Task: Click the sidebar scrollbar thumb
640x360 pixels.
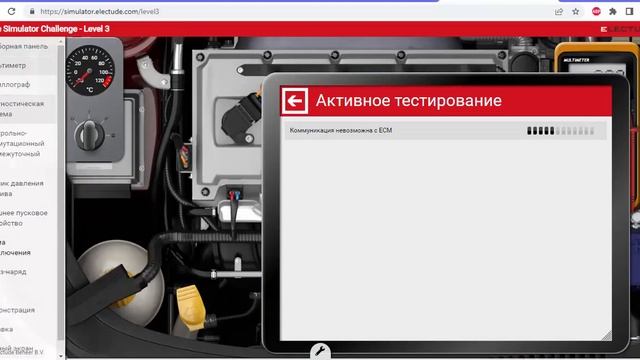Action: (x=61, y=192)
